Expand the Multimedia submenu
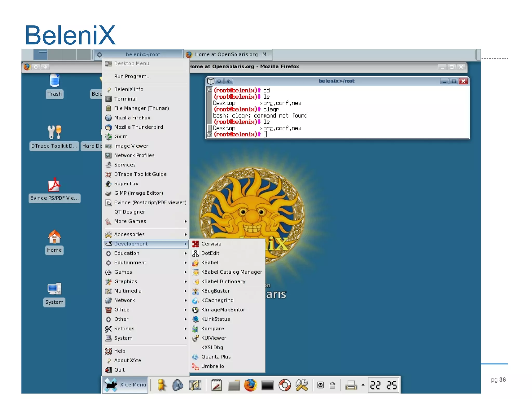This screenshot has height=399, width=532. click(x=145, y=291)
